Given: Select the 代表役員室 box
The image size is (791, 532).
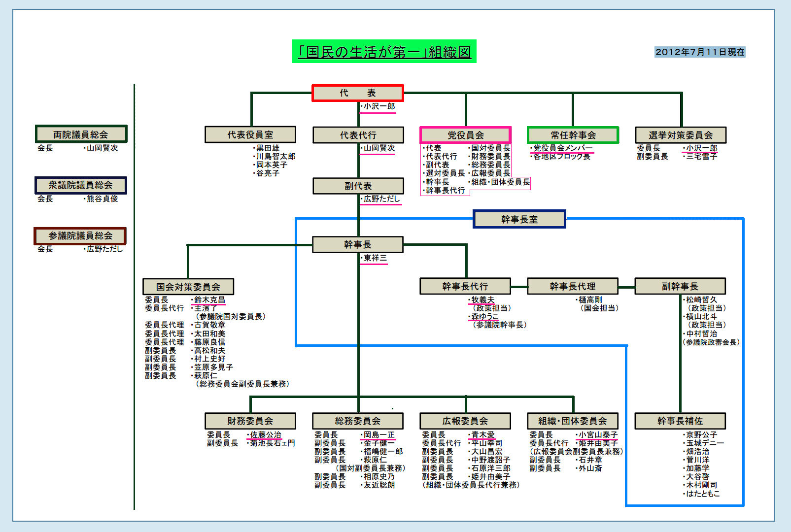Looking at the screenshot, I should tap(250, 134).
